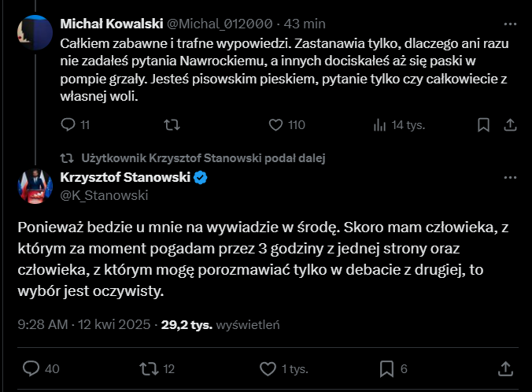Image resolution: width=532 pixels, height=392 pixels.
Task: Share Krzysztof Stanowski's post
Action: tap(506, 368)
